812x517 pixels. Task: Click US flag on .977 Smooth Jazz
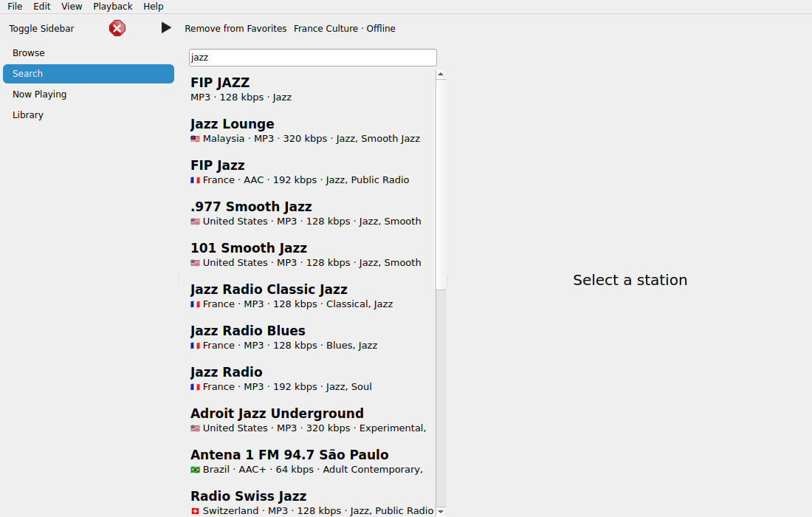[x=195, y=222]
